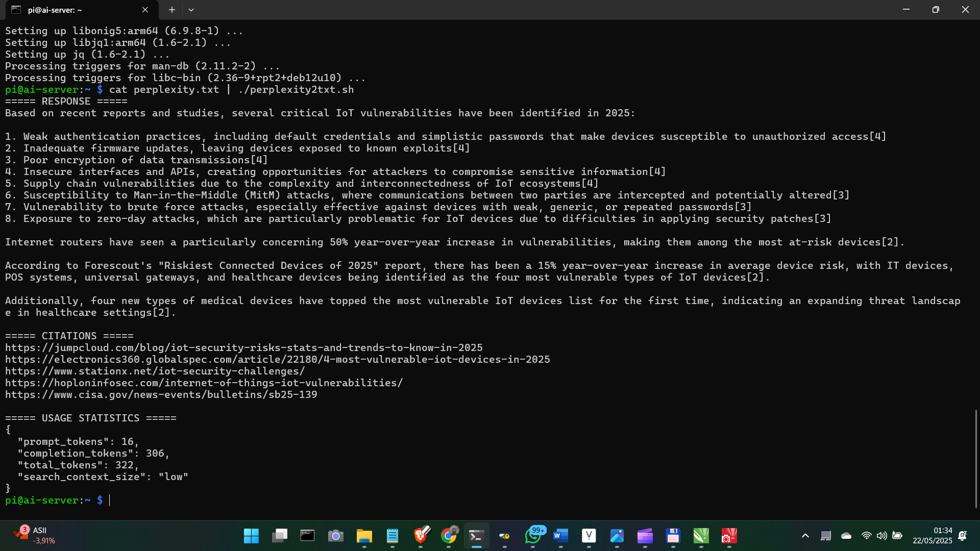This screenshot has width=980, height=551.
Task: Open the Camera app
Action: (x=335, y=536)
